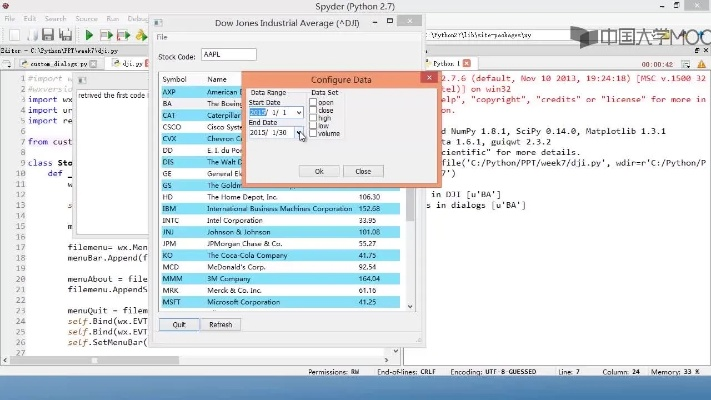Click the Run current cell icon

click(106, 35)
